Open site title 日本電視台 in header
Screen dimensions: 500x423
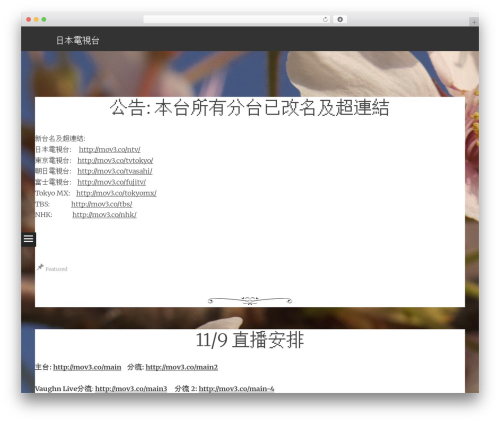pyautogui.click(x=77, y=40)
